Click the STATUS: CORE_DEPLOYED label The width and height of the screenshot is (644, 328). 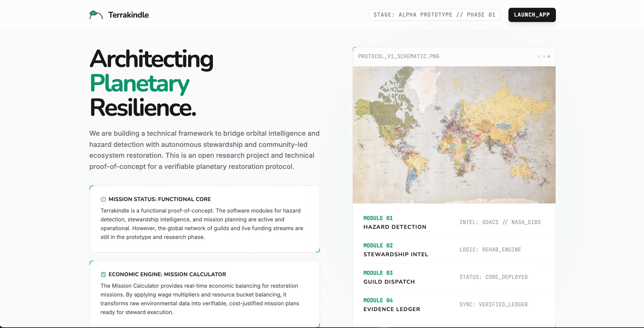494,277
